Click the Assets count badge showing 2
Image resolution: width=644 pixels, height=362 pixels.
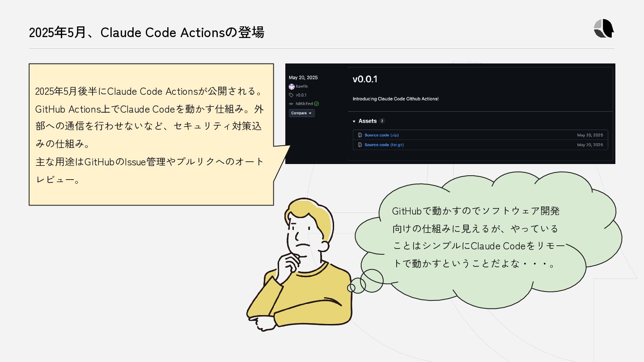click(382, 121)
